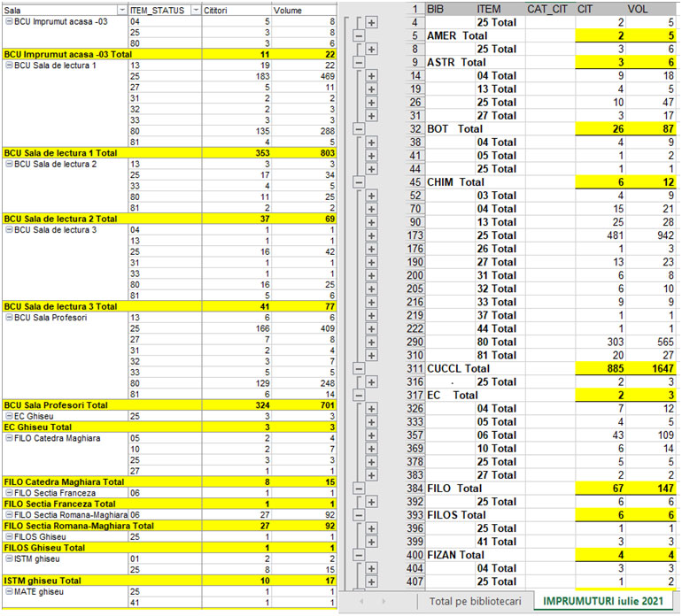Screen dimensions: 682x616
Task: Collapse outline group at ASTR Total row
Action: point(359,62)
